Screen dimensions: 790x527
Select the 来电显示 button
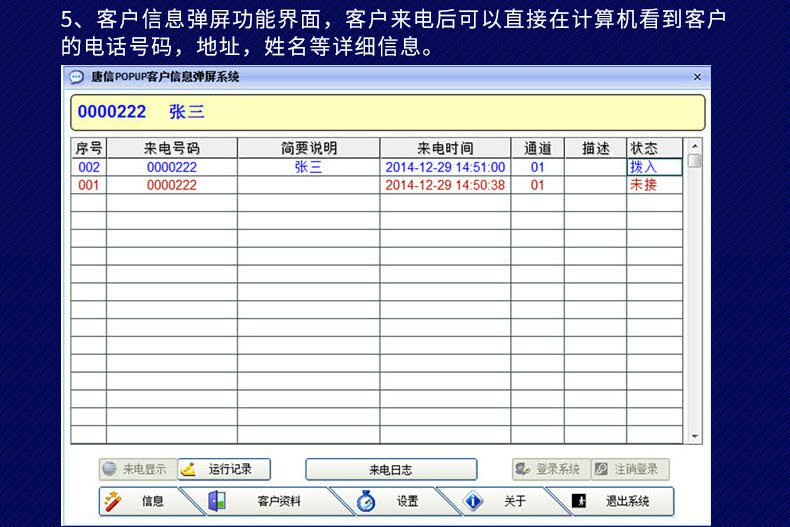(x=138, y=470)
